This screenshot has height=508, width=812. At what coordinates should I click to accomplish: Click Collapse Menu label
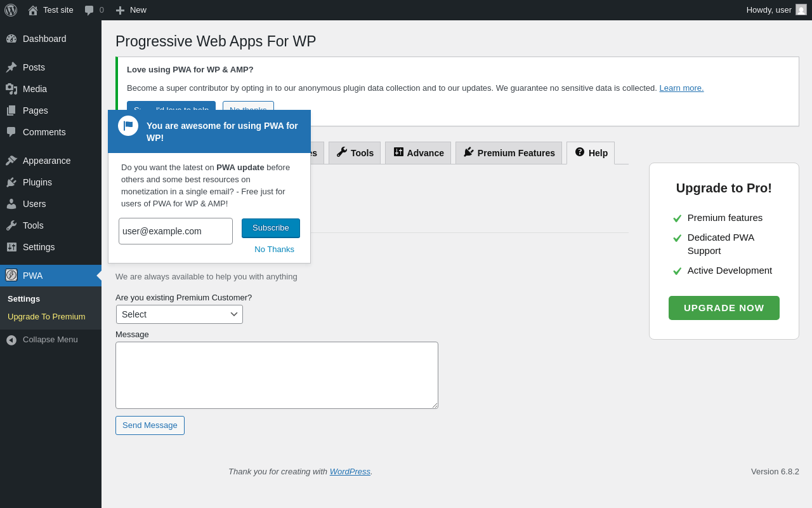(x=50, y=340)
